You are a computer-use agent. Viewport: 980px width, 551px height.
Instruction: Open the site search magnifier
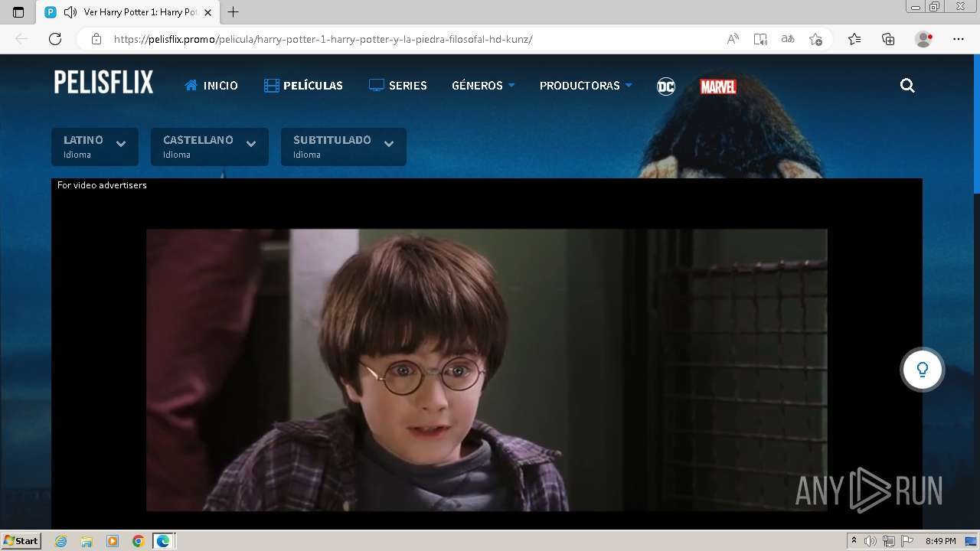[x=907, y=86]
